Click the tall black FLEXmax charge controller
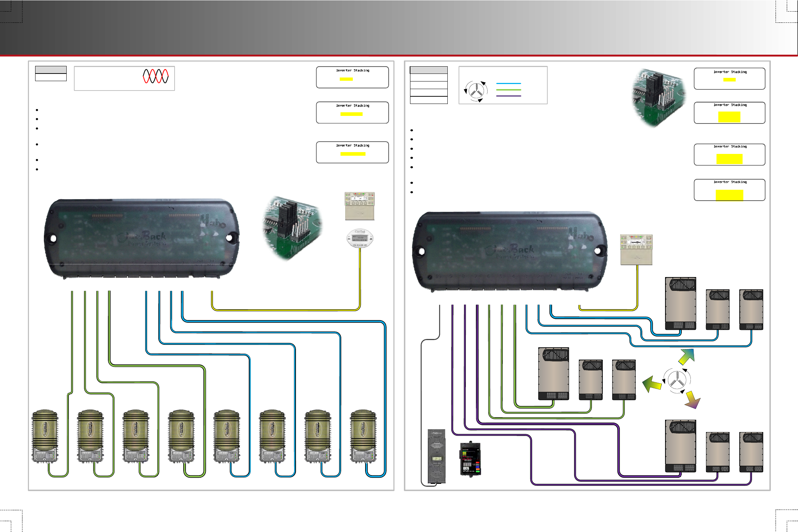Screen dimensions: 798x532 pos(436,456)
